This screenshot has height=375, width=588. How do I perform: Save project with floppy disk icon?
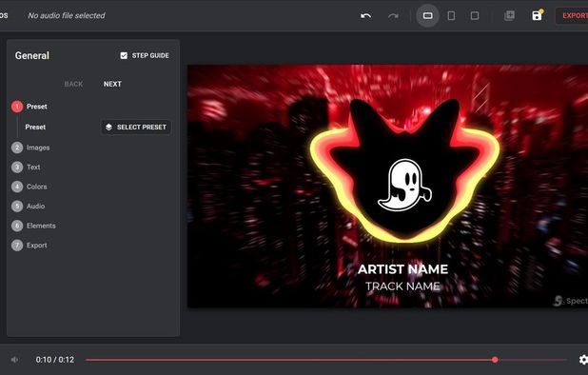click(537, 15)
